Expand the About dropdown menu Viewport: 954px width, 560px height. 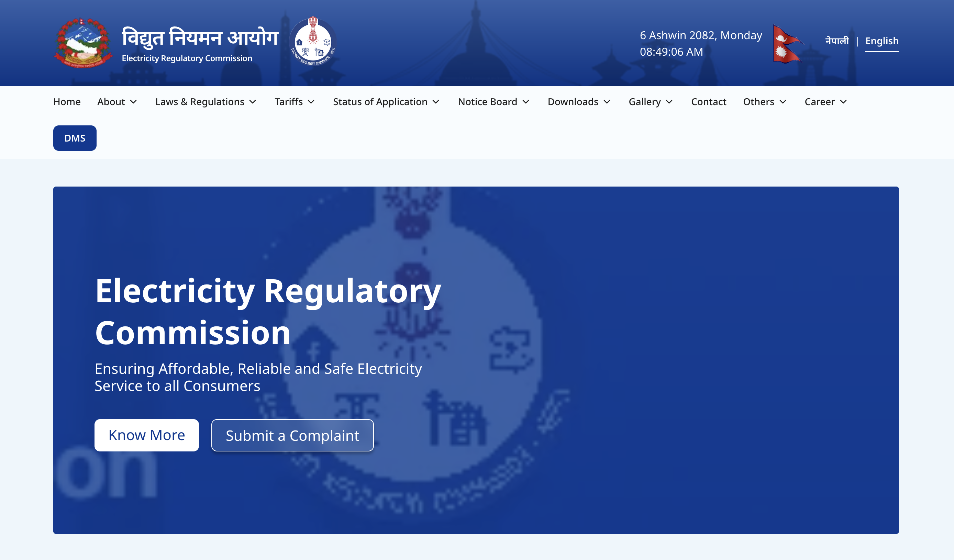117,102
